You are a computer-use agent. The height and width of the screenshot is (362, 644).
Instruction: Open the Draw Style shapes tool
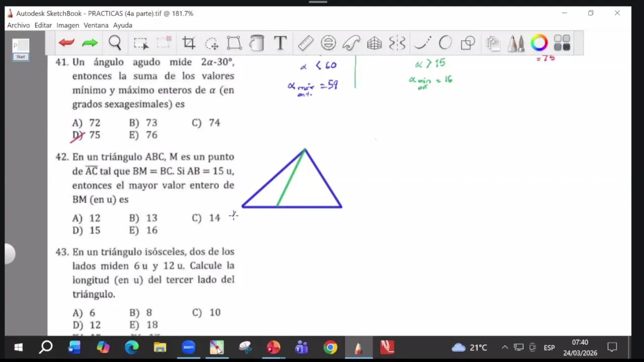pos(468,43)
